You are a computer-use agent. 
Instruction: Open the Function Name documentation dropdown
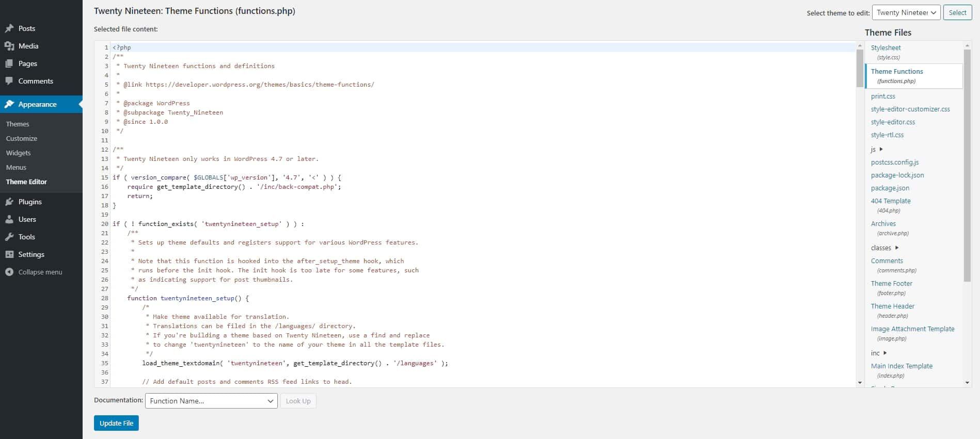click(x=211, y=401)
